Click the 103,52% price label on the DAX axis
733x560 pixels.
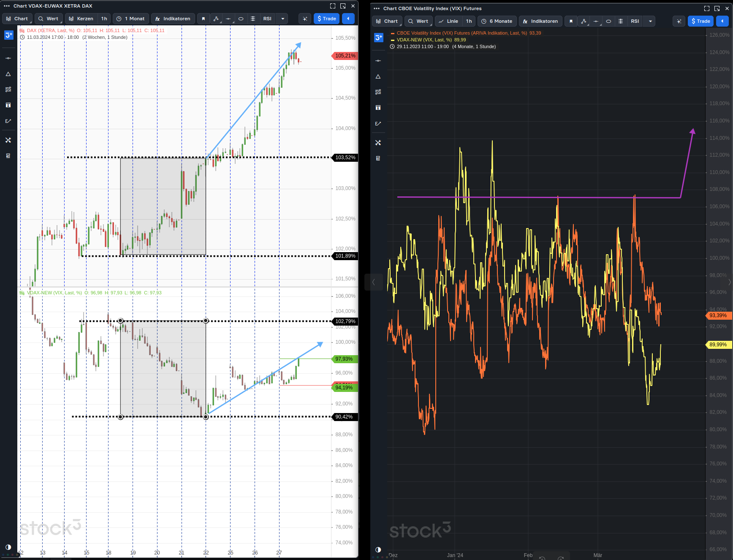pyautogui.click(x=345, y=158)
